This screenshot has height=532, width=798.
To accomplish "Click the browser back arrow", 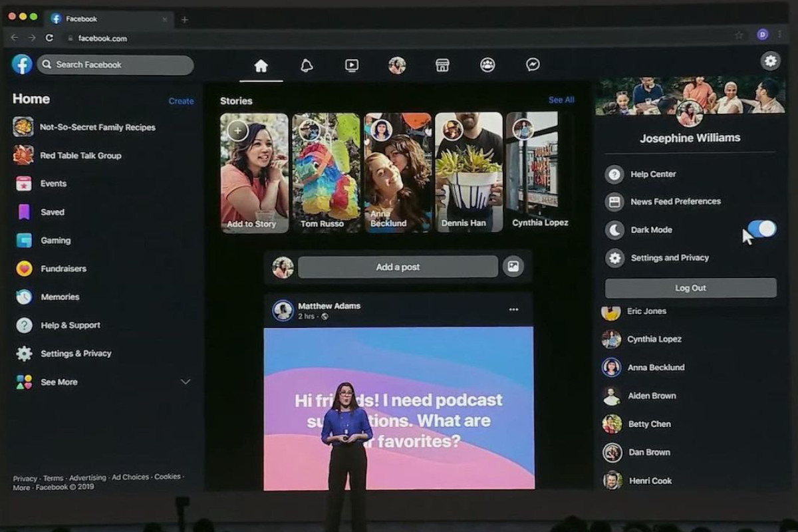I will [x=15, y=38].
